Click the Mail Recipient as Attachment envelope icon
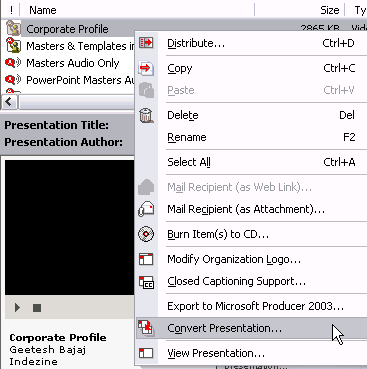The width and height of the screenshot is (367, 369). coord(146,209)
